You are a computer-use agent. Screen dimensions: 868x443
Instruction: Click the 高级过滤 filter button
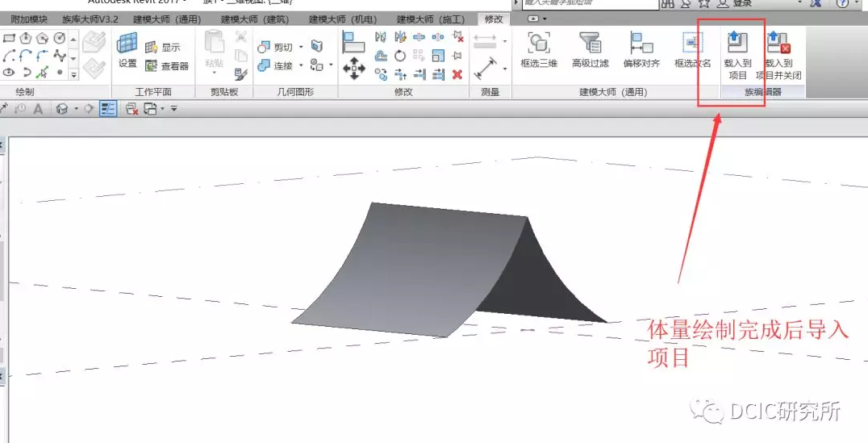click(590, 50)
